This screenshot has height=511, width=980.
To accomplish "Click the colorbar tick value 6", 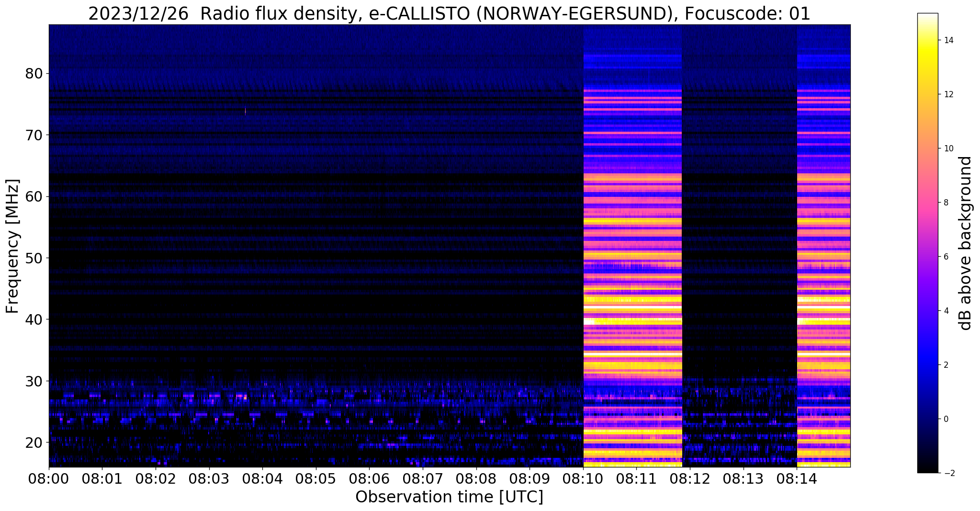I will pos(946,257).
